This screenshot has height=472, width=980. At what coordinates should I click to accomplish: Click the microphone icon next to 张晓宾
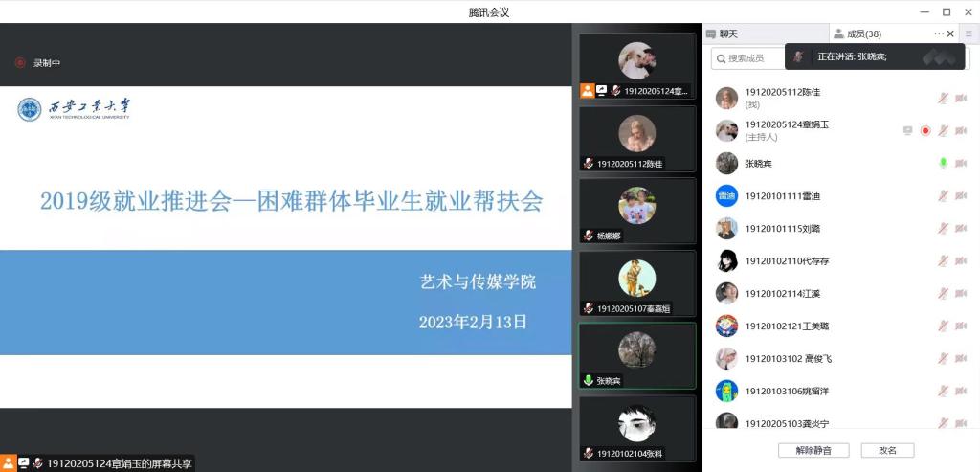(943, 163)
